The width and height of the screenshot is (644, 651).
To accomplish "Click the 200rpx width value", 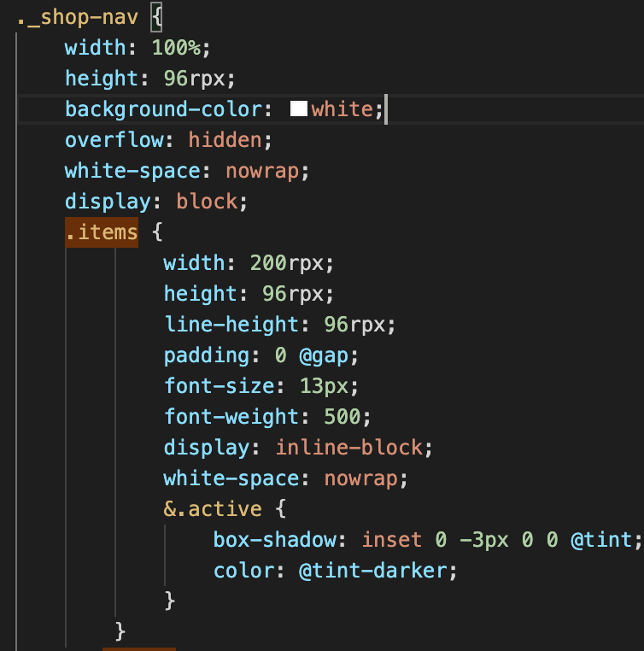I will (287, 263).
